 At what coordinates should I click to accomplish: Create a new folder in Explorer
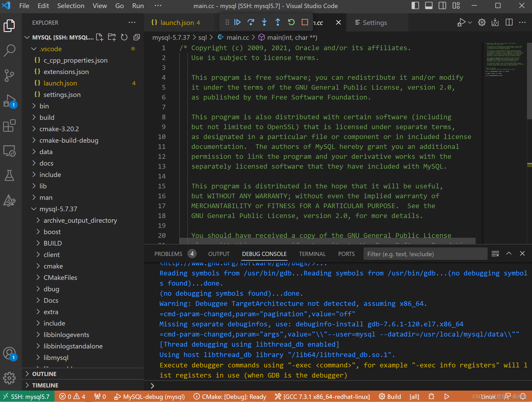[x=112, y=37]
